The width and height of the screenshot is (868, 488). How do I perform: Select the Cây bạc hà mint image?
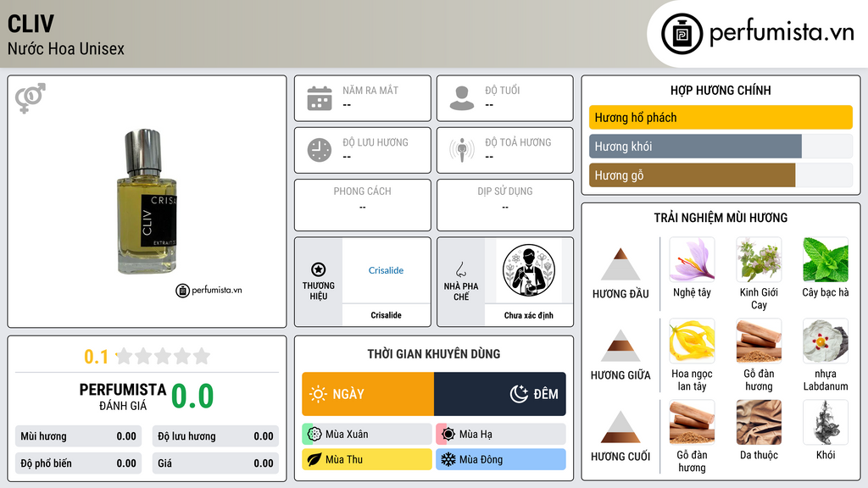[826, 259]
